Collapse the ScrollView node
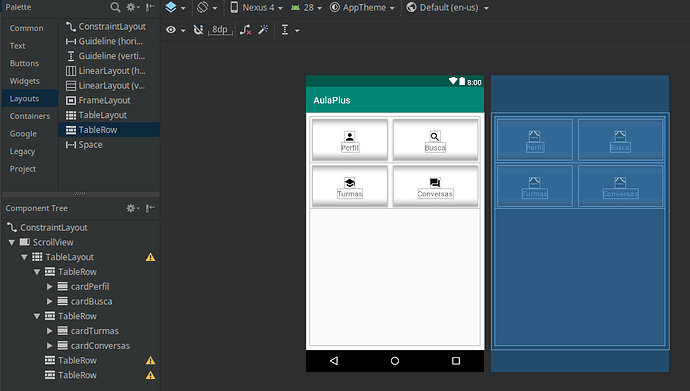This screenshot has height=391, width=690. [x=12, y=242]
